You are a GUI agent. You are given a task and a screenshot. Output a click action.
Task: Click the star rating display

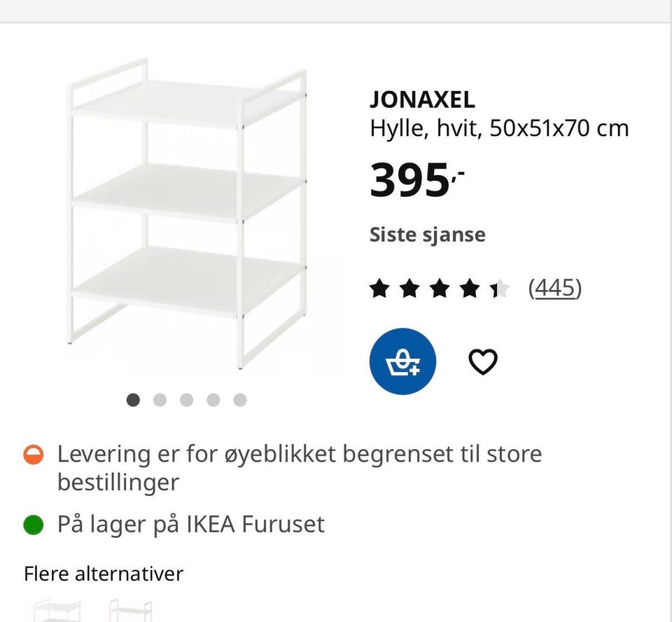440,288
